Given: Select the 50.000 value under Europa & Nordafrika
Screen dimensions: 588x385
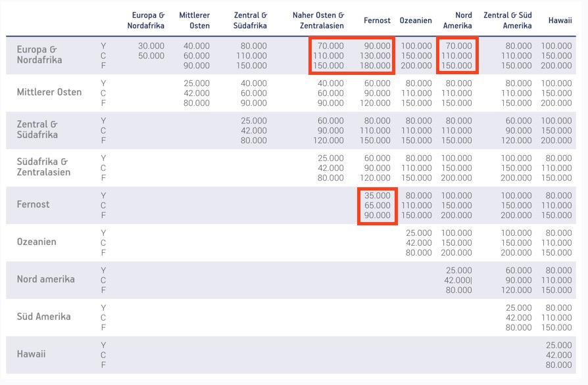Looking at the screenshot, I should pyautogui.click(x=151, y=56).
